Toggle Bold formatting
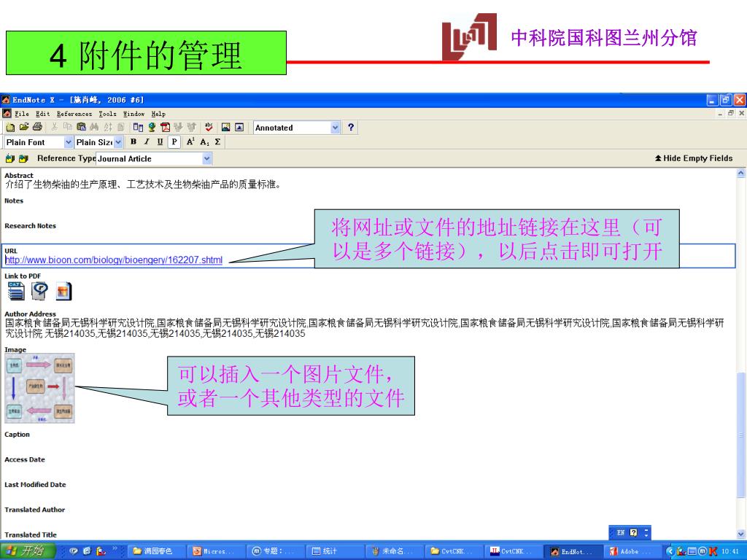 pyautogui.click(x=133, y=142)
